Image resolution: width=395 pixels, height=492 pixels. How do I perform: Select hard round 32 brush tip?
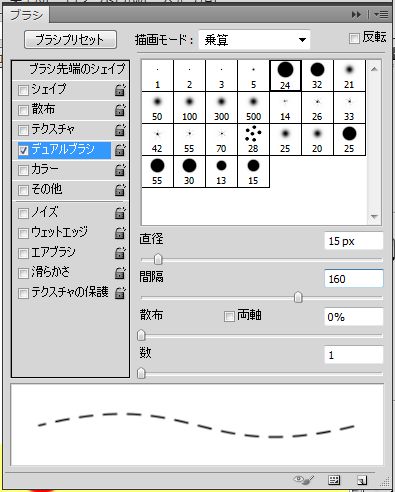[317, 76]
